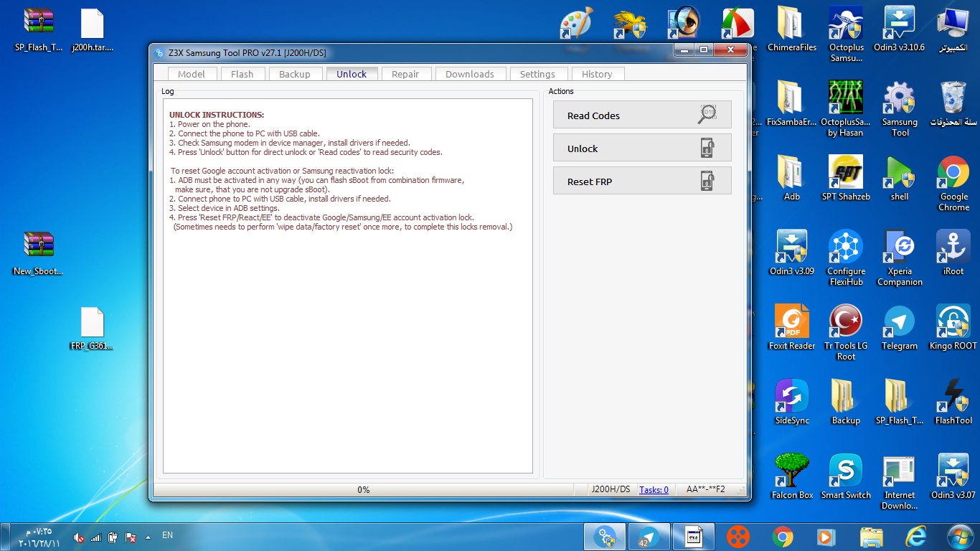
Task: Select the SP_Flash_T... archive desktop icon
Action: (x=39, y=30)
